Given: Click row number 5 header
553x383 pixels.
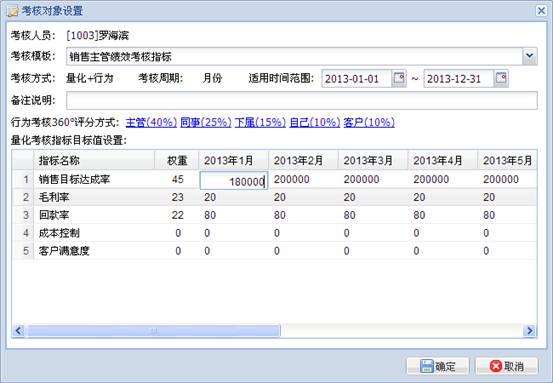Looking at the screenshot, I should pyautogui.click(x=23, y=251).
